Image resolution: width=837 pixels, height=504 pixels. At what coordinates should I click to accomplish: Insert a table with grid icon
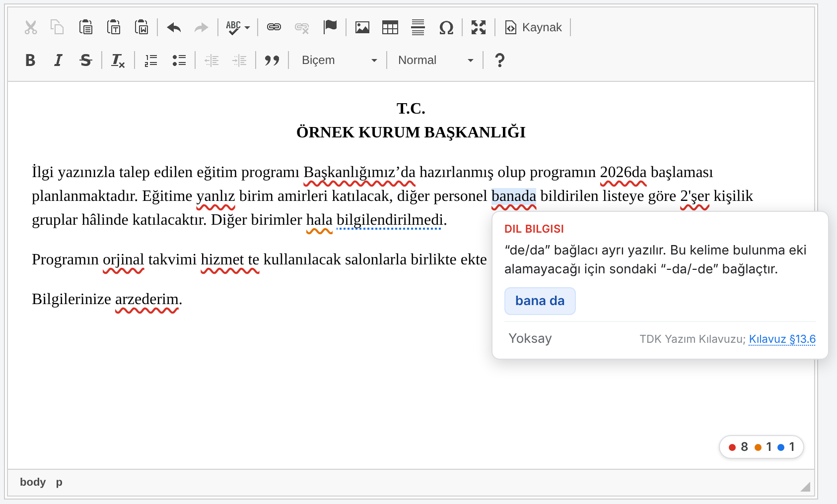click(390, 27)
